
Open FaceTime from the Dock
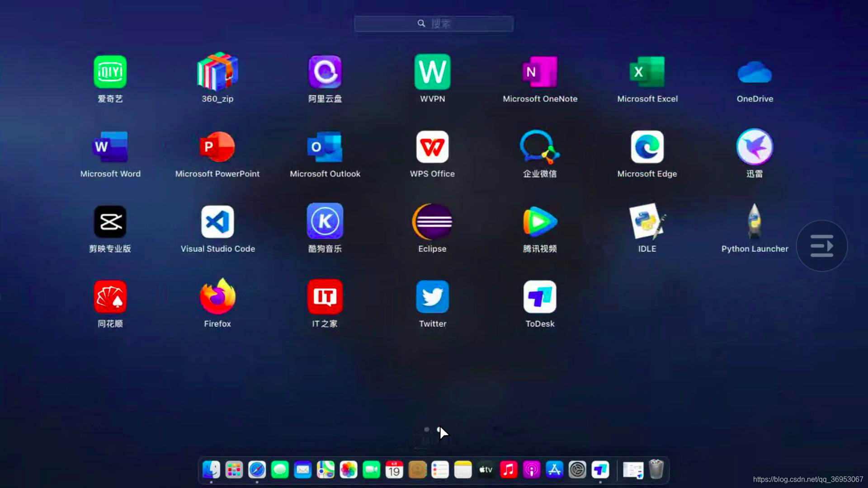(x=372, y=470)
